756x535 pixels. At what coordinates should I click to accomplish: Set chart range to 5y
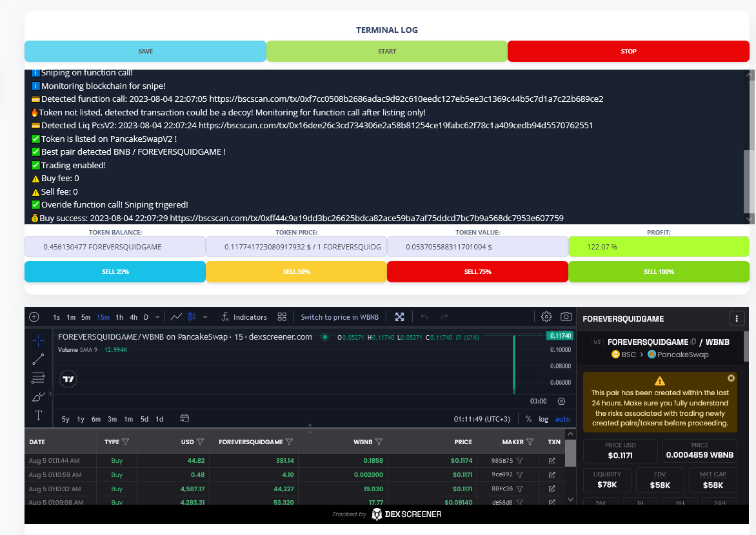pos(66,420)
